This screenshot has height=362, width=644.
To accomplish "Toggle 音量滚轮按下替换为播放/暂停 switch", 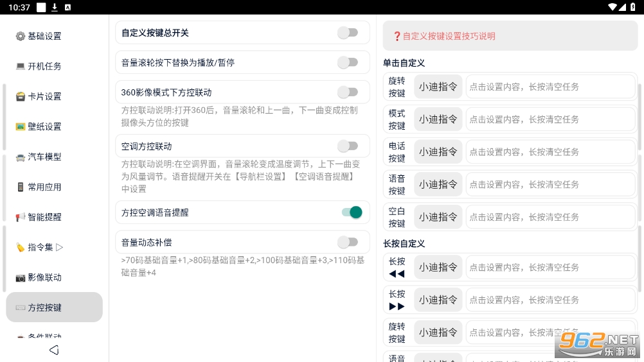I will pos(348,62).
